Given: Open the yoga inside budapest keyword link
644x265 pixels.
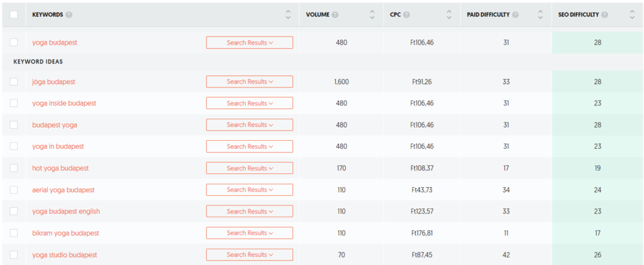Looking at the screenshot, I should point(64,104).
